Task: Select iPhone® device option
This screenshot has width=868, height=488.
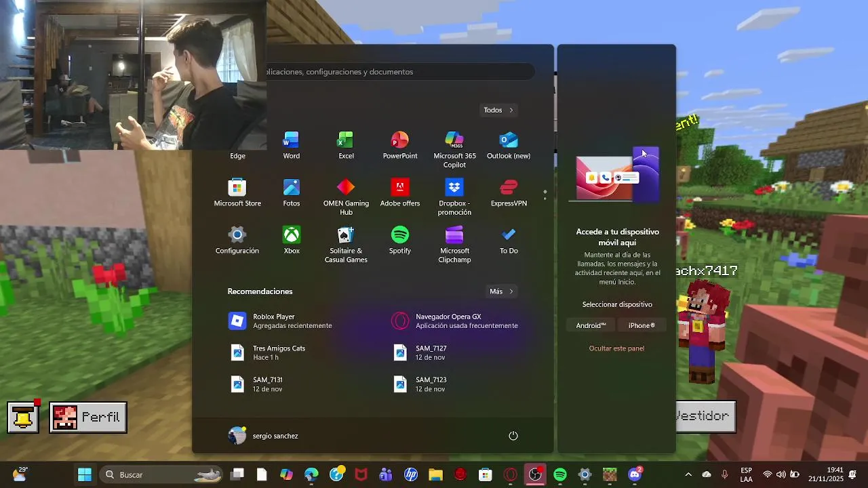Action: pyautogui.click(x=642, y=325)
